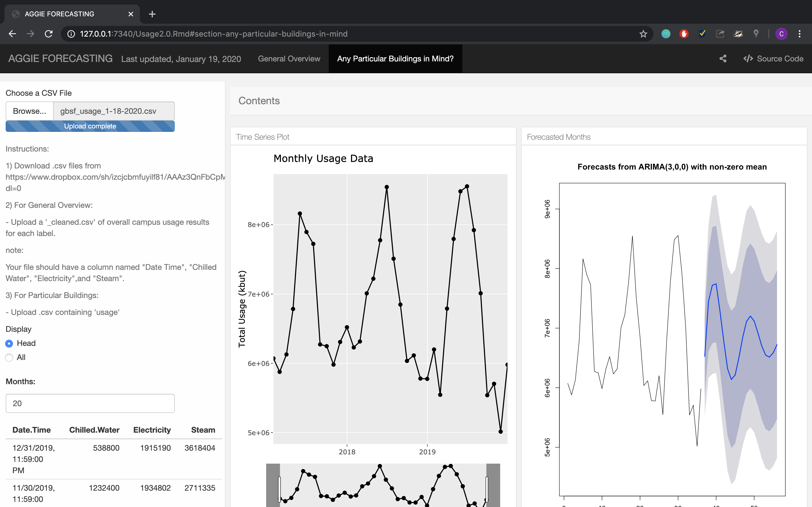The width and height of the screenshot is (812, 507).
Task: Select the Head display radio button
Action: point(9,343)
